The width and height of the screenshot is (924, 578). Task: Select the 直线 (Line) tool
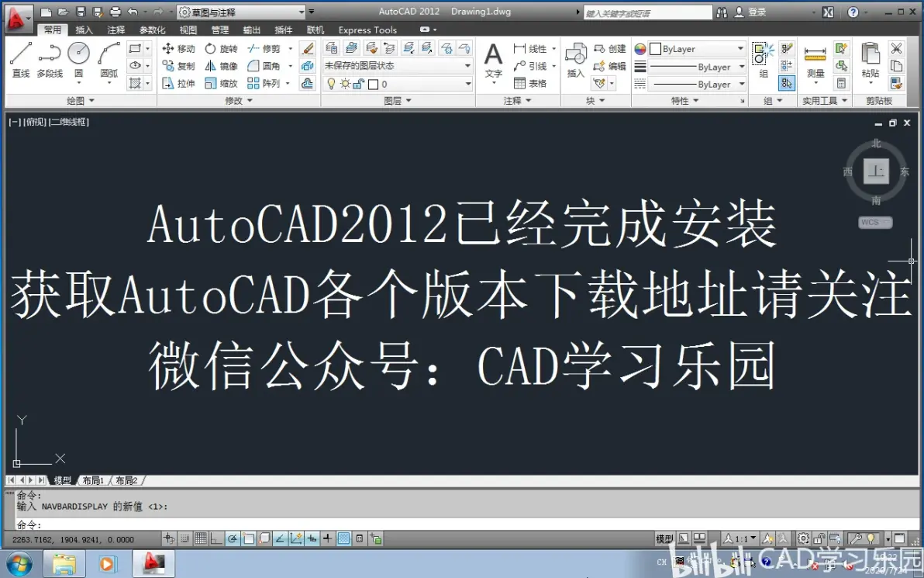pos(21,60)
